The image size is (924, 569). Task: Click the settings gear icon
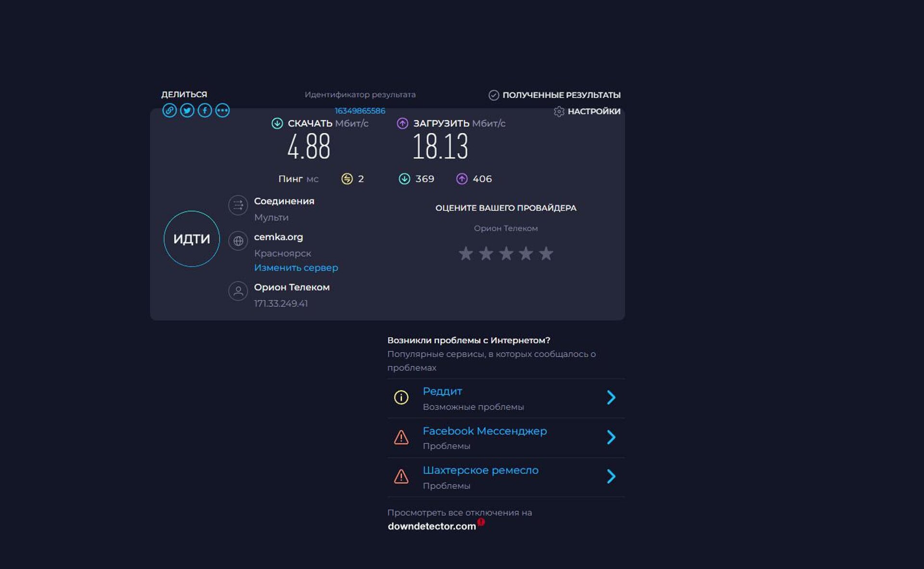point(559,112)
